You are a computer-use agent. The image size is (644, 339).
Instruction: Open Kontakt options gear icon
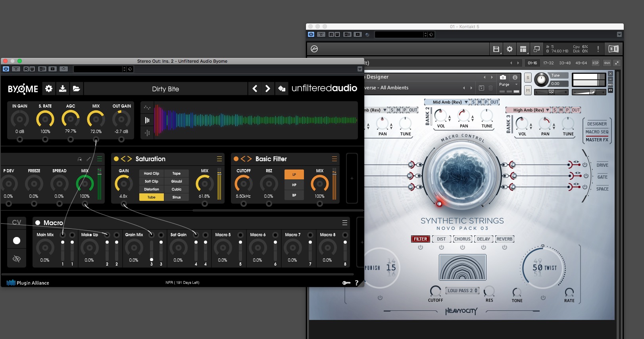click(x=510, y=49)
